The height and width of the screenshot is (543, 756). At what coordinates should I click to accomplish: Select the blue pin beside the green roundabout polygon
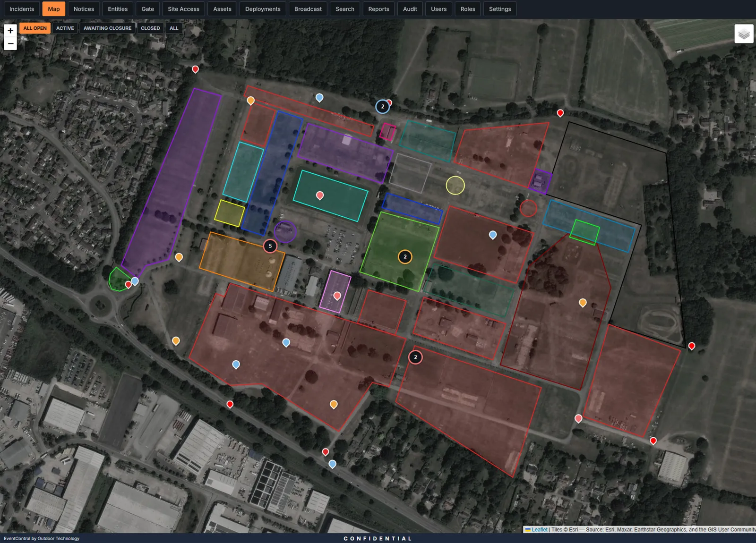(135, 281)
